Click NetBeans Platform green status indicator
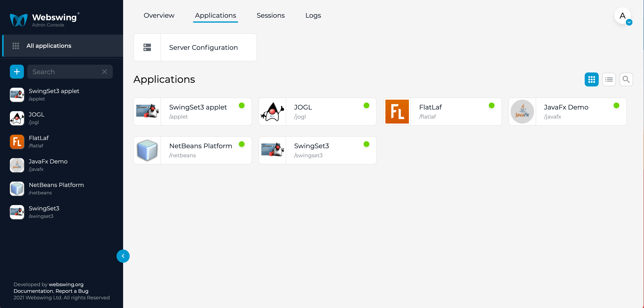 pyautogui.click(x=242, y=144)
